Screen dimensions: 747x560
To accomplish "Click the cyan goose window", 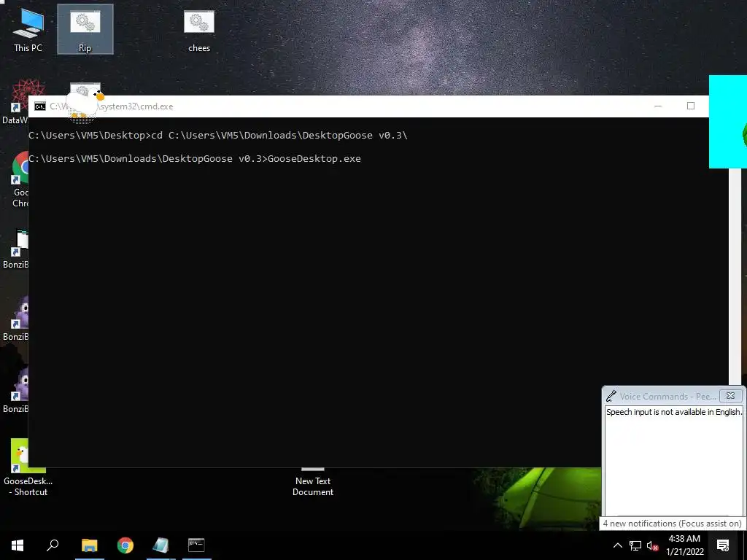I will [728, 122].
